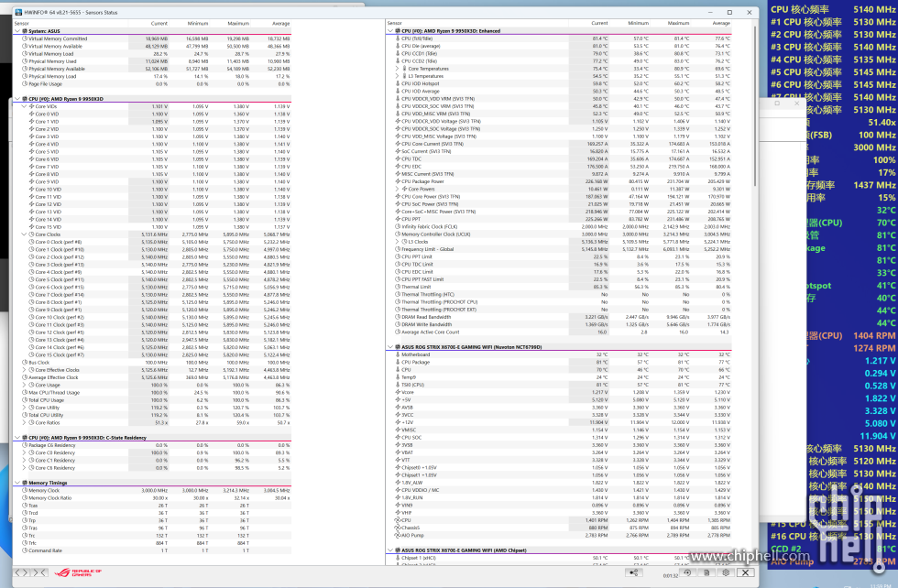Click the chip icon beside CPU [#0]: AMD Ryzen 9 9950X3D
Image resolution: width=898 pixels, height=588 pixels.
pos(25,99)
